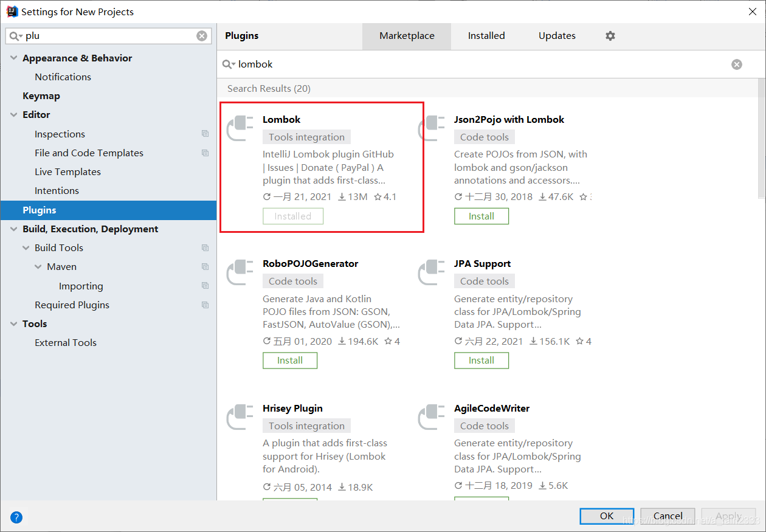Collapse the Build Tools node
Viewport: 766px width, 532px height.
click(x=26, y=248)
